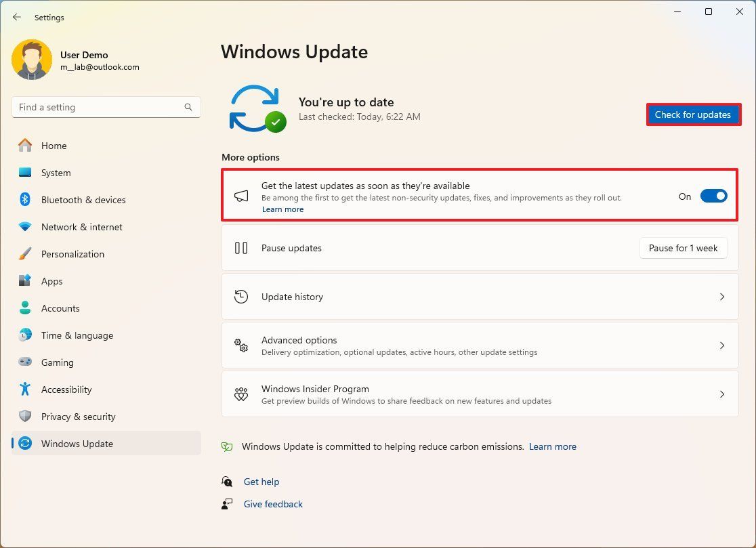Screen dimensions: 756x548
Task: Open Windows Insider Program chevron
Action: tap(722, 394)
